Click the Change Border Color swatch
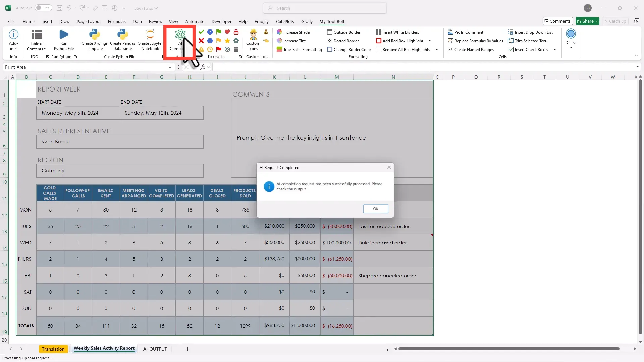This screenshot has height=362, width=644. tap(349, 49)
